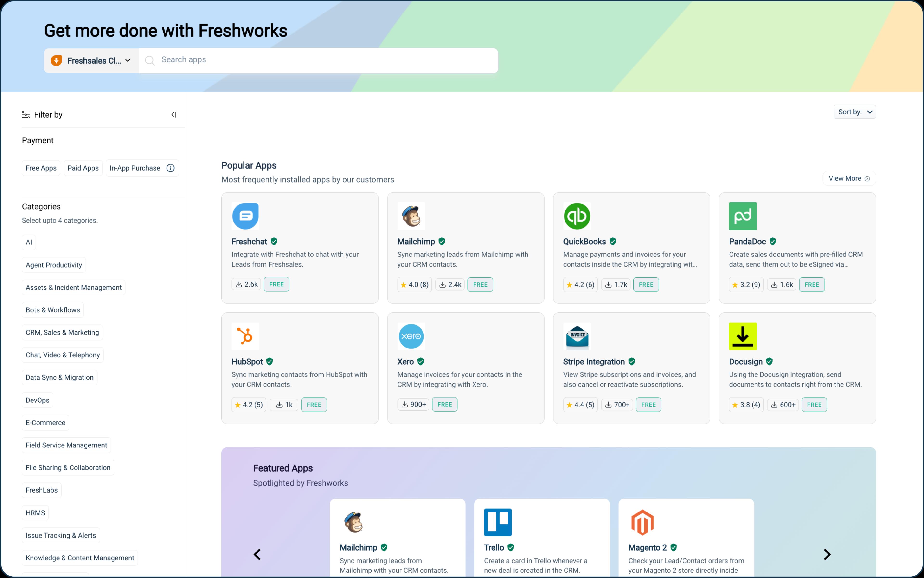The height and width of the screenshot is (578, 924).
Task: Click the FREE tag on HubSpot card
Action: (314, 405)
